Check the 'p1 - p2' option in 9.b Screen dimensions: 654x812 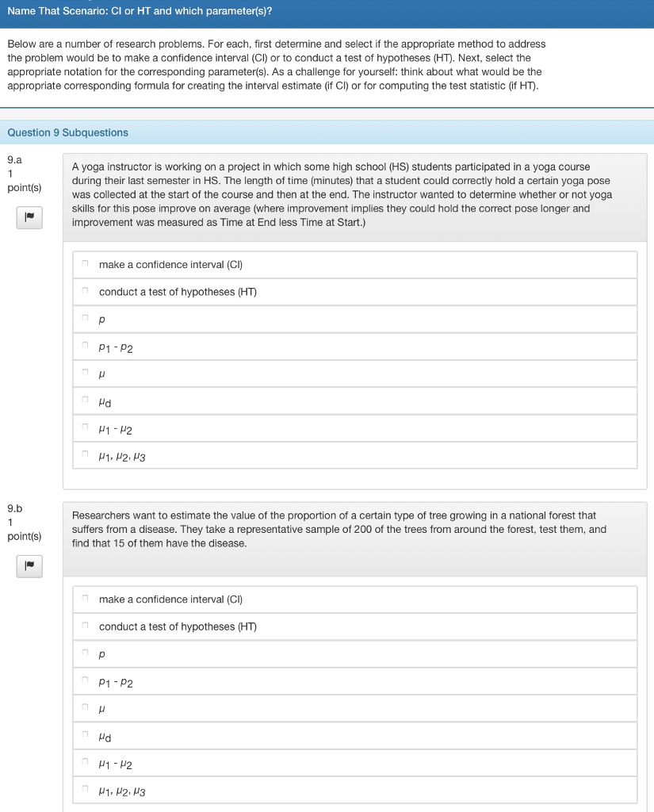tap(85, 679)
